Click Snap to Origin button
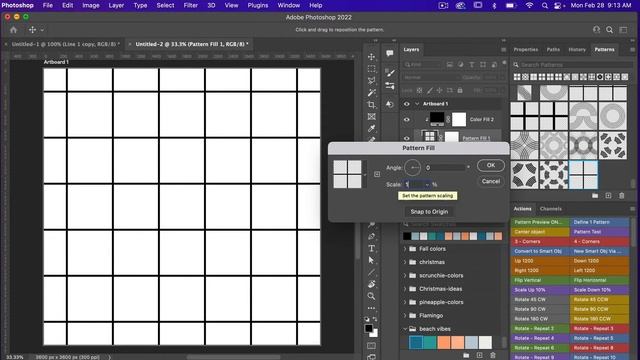 pyautogui.click(x=429, y=211)
